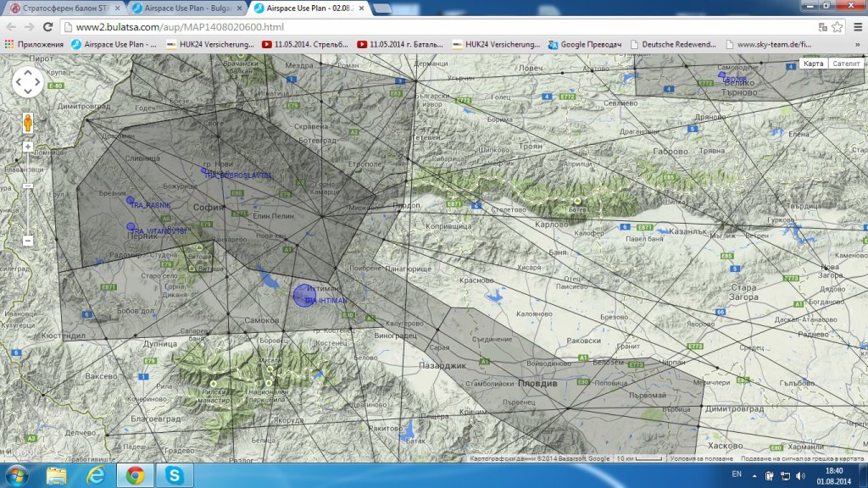
Task: Switch map to Карта view
Action: 813,64
